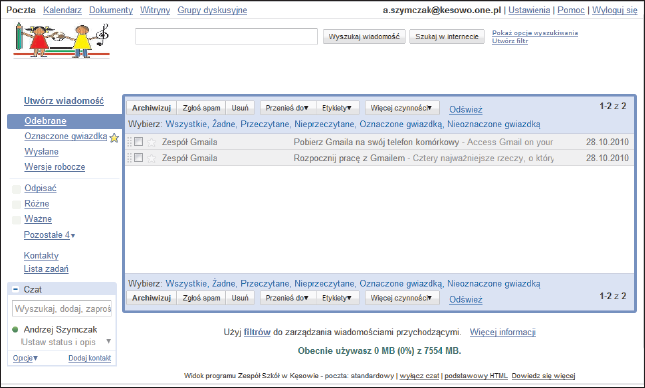Image resolution: width=645 pixels, height=388 pixels.
Task: Open Wysłane folder
Action: [x=41, y=152]
